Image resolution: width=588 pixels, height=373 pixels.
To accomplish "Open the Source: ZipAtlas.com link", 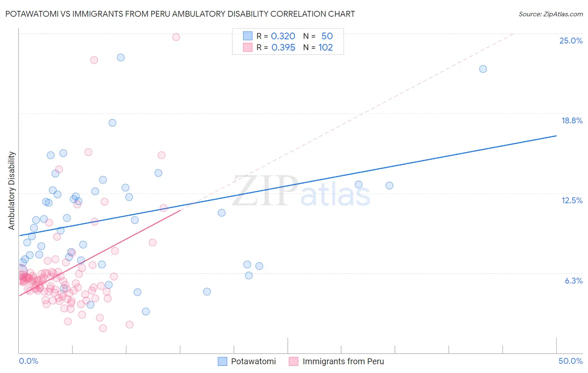I will pyautogui.click(x=551, y=14).
